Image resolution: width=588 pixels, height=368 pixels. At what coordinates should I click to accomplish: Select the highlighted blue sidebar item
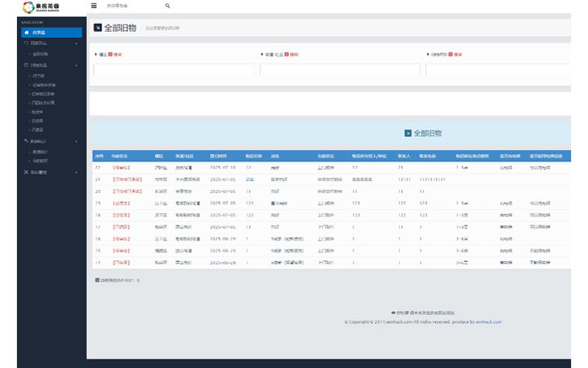point(50,32)
